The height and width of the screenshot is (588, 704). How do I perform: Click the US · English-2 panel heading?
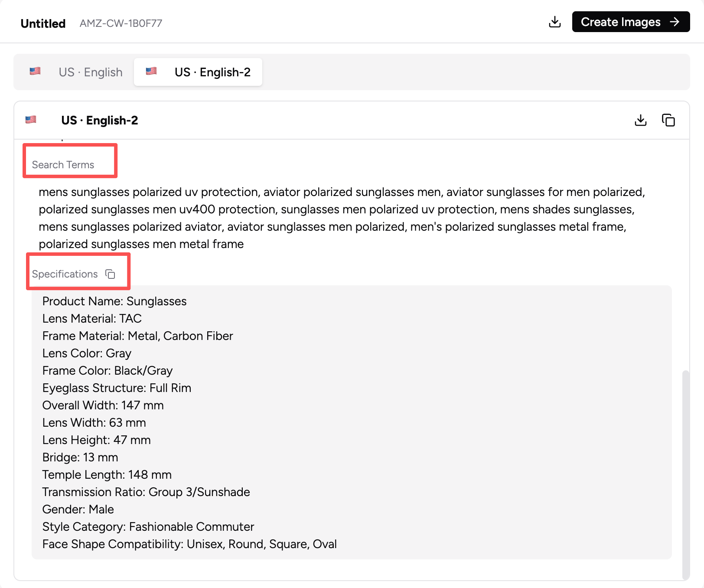point(100,120)
